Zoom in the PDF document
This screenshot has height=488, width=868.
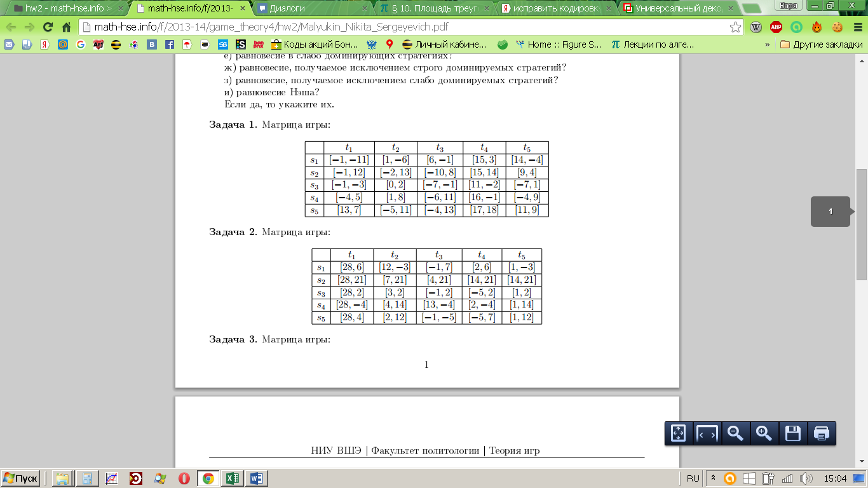coord(764,433)
